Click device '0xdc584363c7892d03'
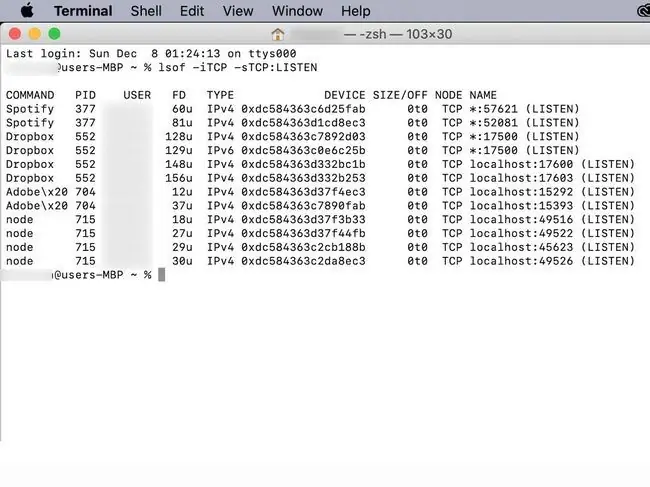 pyautogui.click(x=303, y=136)
